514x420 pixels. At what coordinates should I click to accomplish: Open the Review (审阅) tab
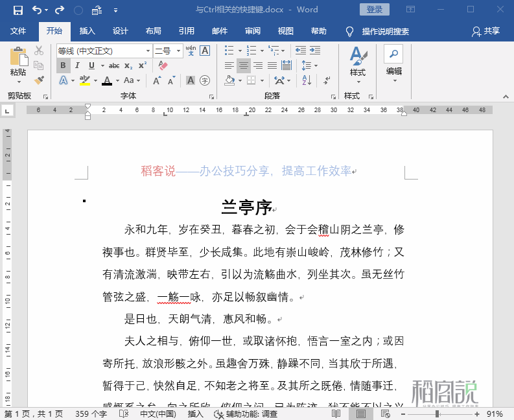point(253,31)
